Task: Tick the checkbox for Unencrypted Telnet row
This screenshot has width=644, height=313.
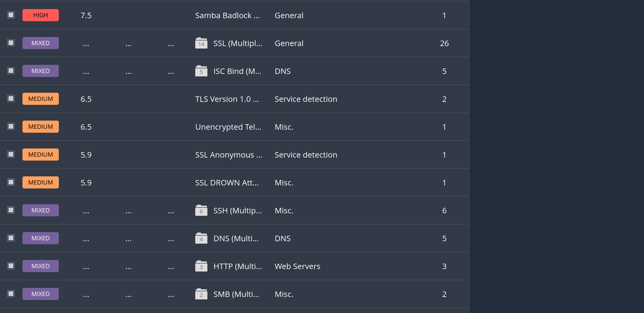Action: (11, 126)
